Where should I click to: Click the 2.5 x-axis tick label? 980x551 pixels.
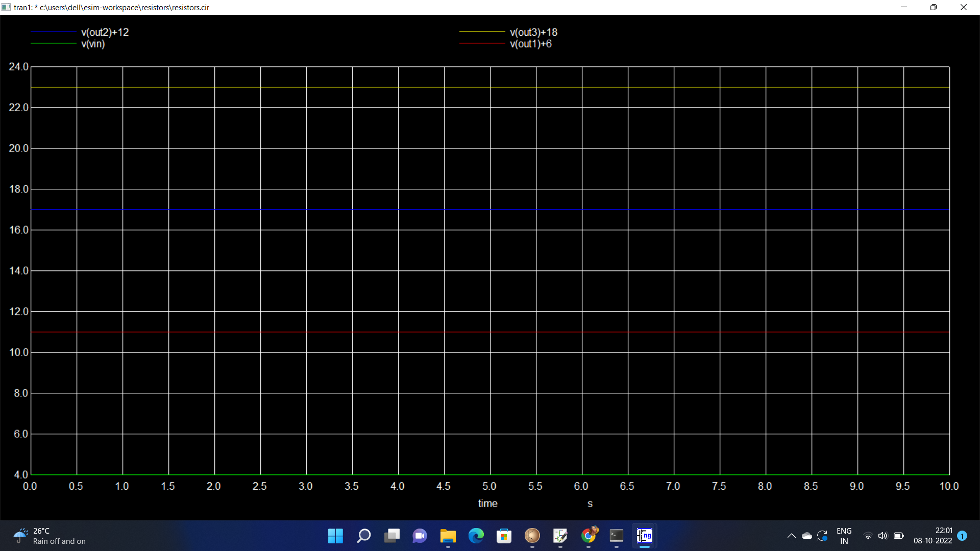coord(260,486)
